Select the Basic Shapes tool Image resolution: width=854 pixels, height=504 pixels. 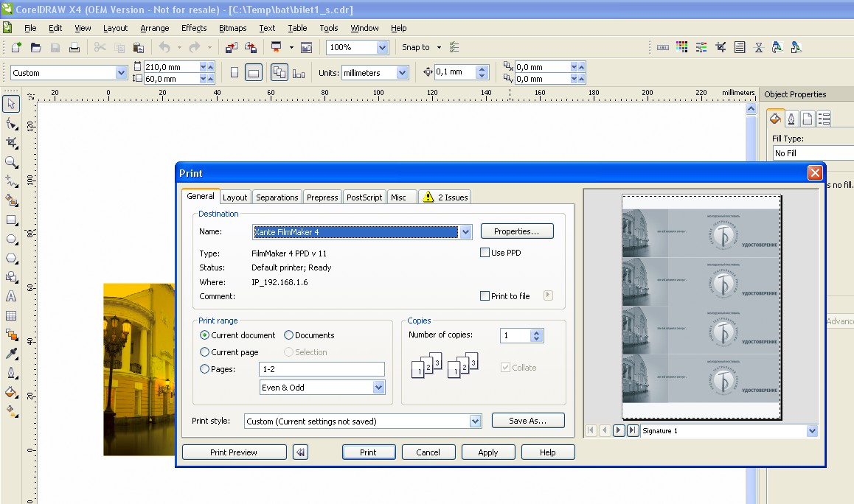click(11, 277)
